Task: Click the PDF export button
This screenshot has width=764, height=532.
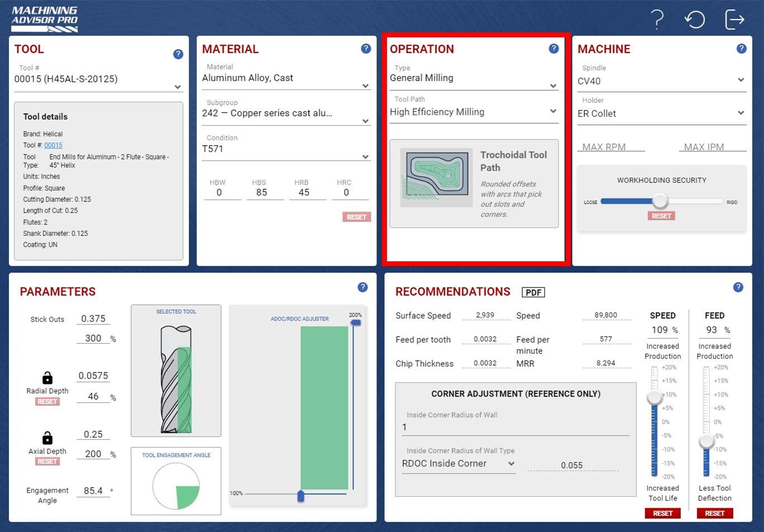Action: pos(533,293)
